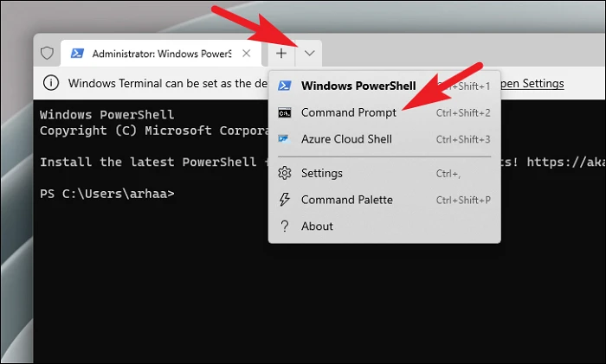This screenshot has width=606, height=364.
Task: Open a new tab with plus button
Action: click(281, 54)
